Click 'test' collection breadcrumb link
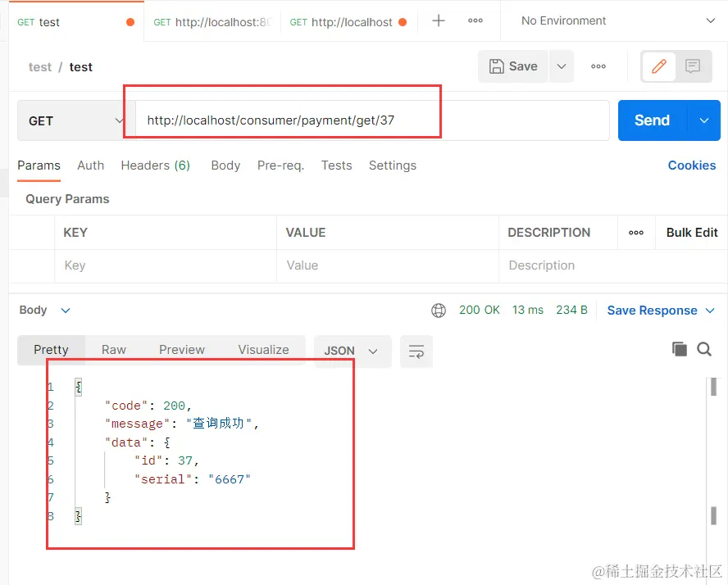The height and width of the screenshot is (585, 728). tap(40, 67)
